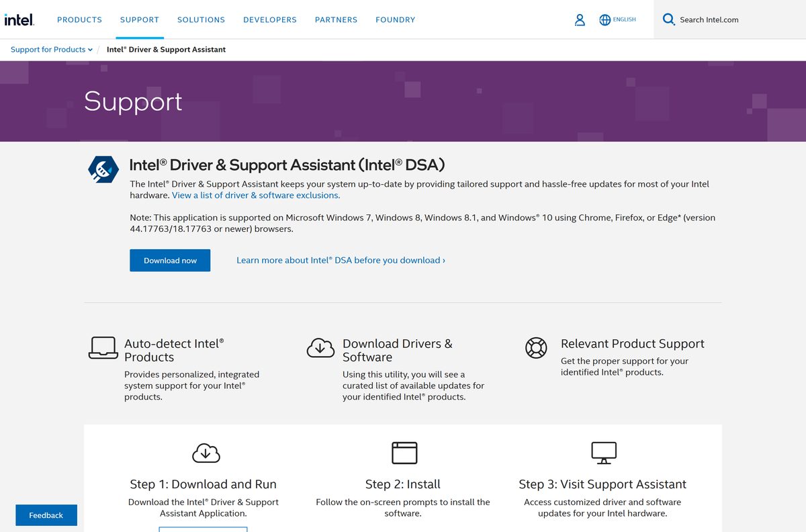
Task: Open View a list of driver & software exclusions
Action: (x=256, y=195)
